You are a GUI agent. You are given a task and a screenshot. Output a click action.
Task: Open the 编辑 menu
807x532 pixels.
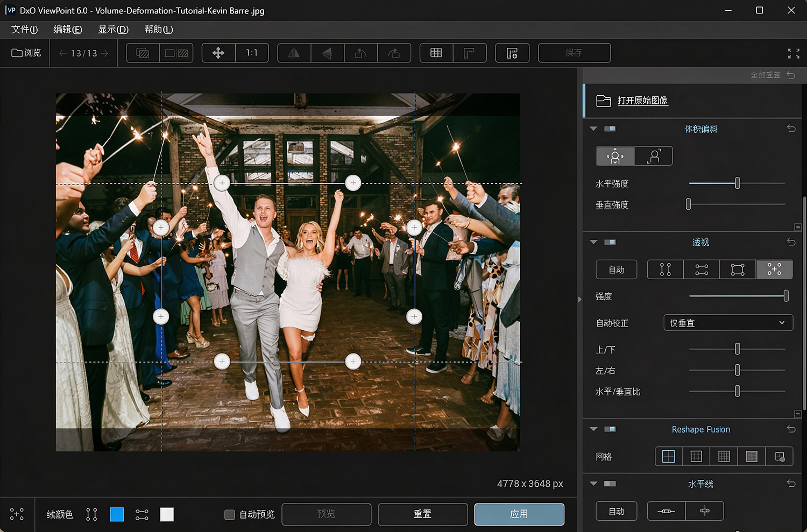click(x=68, y=30)
